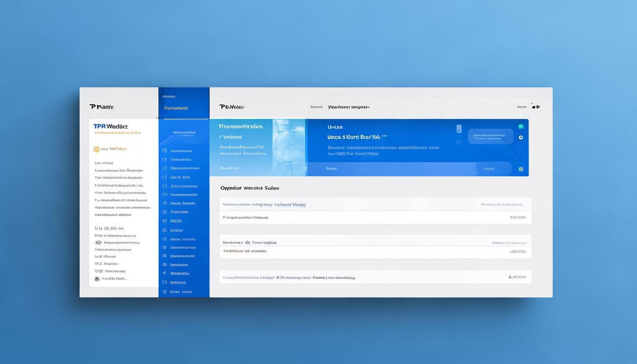The width and height of the screenshot is (637, 364).
Task: Click the teal square icon at banner top-right
Action: 521,127
